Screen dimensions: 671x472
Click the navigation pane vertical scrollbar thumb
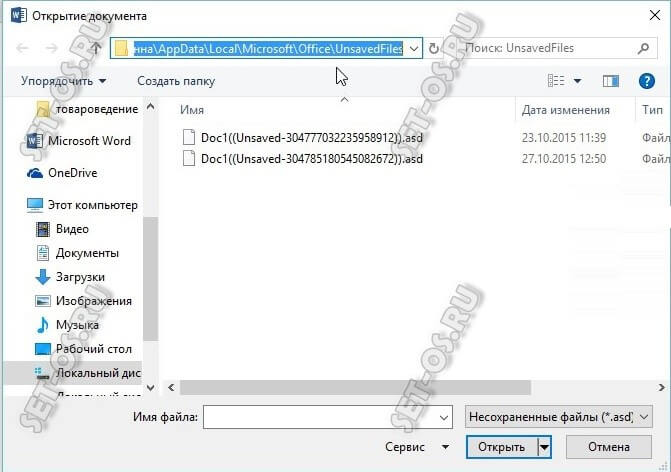[151, 279]
